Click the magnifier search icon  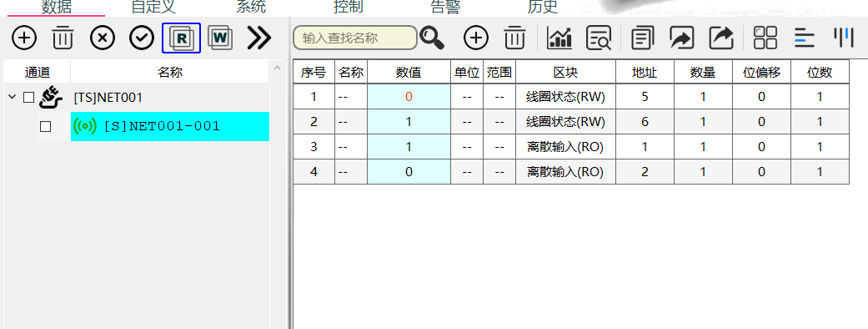[x=432, y=38]
